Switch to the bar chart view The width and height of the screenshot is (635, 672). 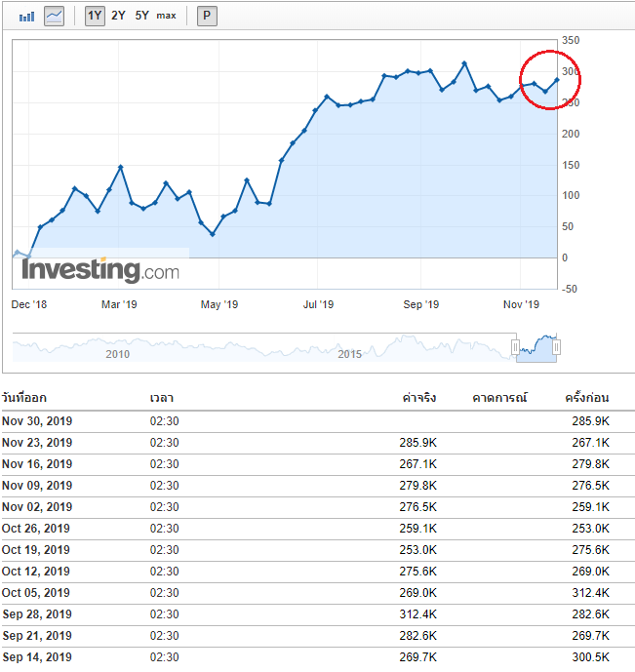[x=26, y=16]
